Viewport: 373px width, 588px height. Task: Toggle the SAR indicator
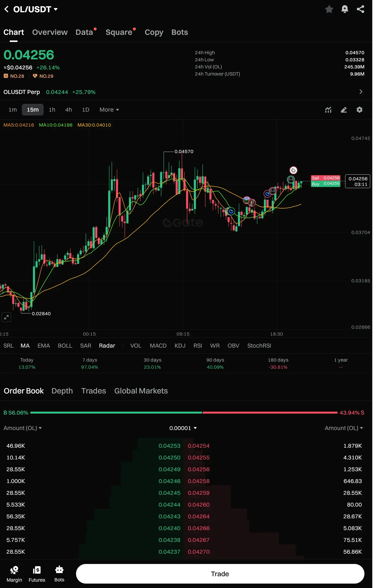[x=86, y=346]
